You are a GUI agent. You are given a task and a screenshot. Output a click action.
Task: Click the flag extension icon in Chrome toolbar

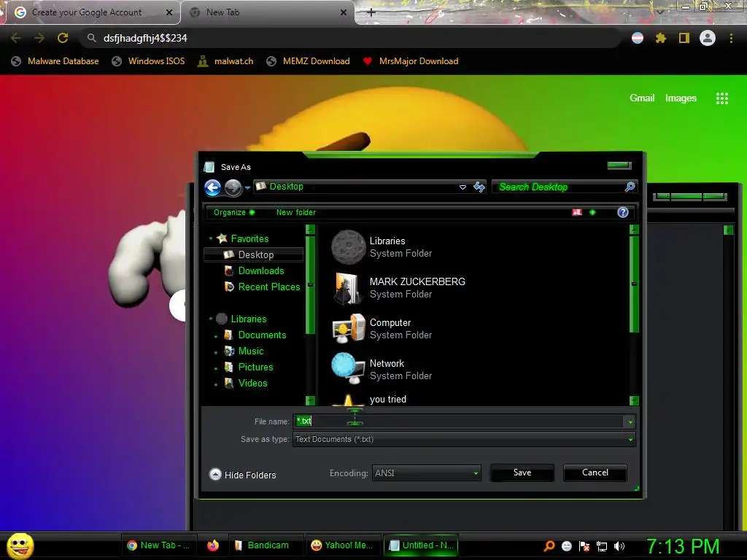[x=638, y=38]
